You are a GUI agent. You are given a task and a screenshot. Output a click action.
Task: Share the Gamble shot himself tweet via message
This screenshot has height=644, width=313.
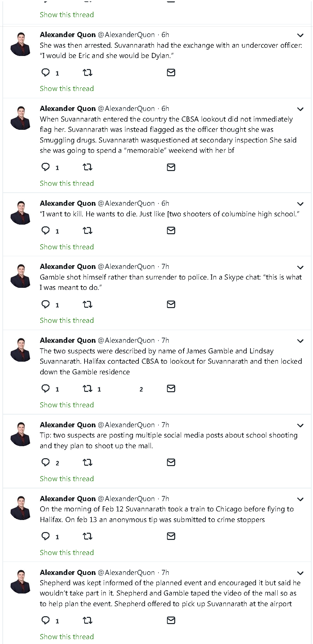tap(171, 304)
